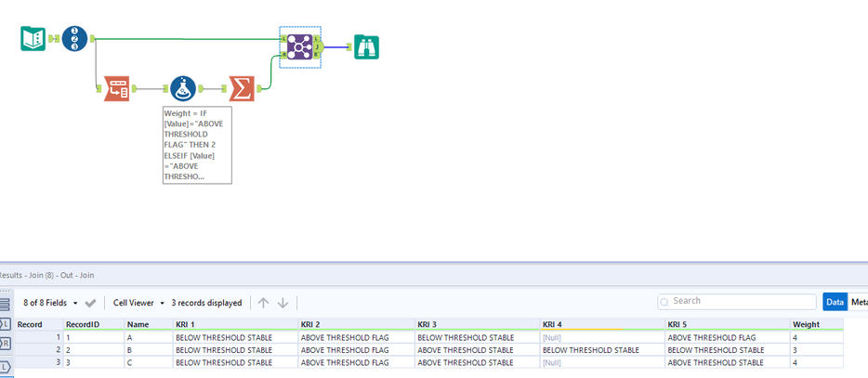Click the Join tool's left input L anchor
The image size is (868, 378).
(x=283, y=39)
